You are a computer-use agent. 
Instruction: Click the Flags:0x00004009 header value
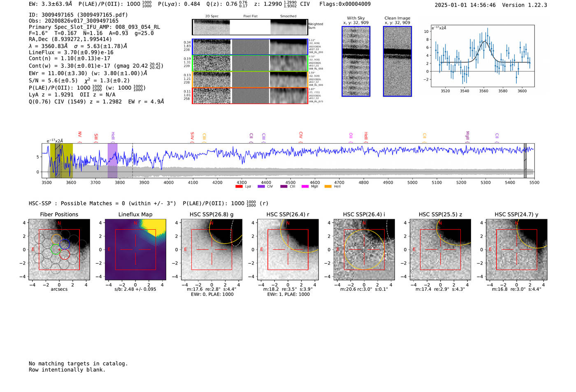[x=345, y=4]
